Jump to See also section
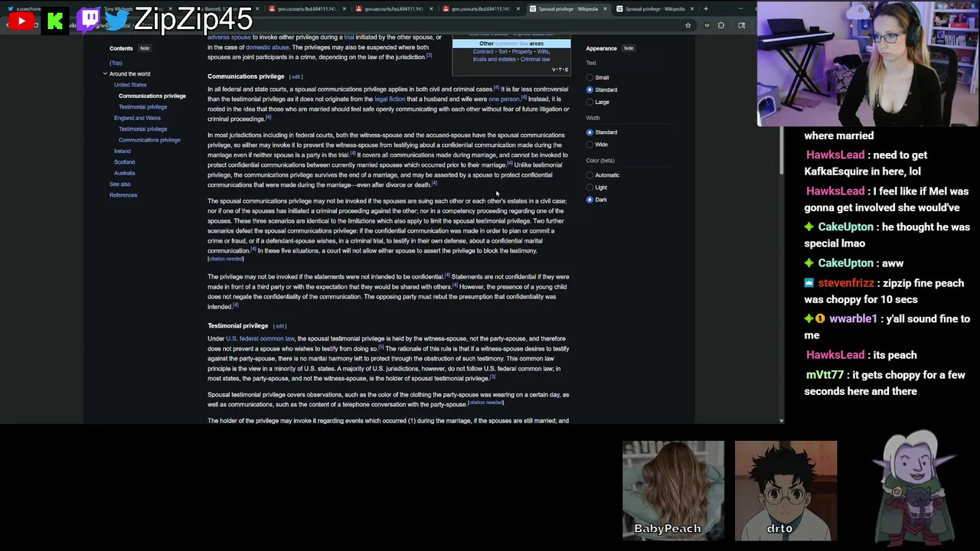This screenshot has height=551, width=980. pos(120,184)
